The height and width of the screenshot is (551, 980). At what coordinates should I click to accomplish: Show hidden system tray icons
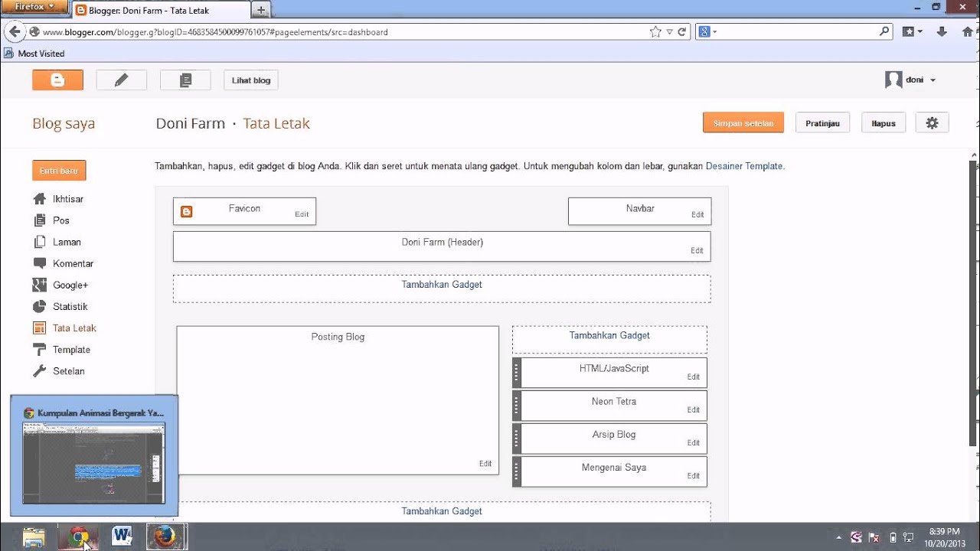pyautogui.click(x=838, y=537)
